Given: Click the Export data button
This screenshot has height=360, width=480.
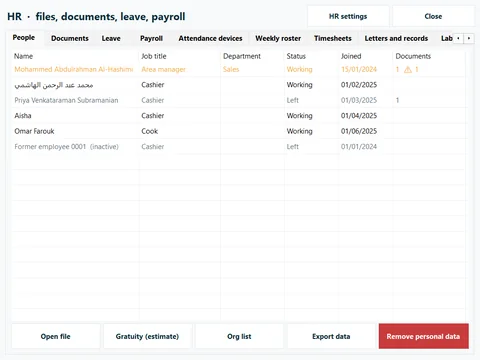Looking at the screenshot, I should coord(331,336).
